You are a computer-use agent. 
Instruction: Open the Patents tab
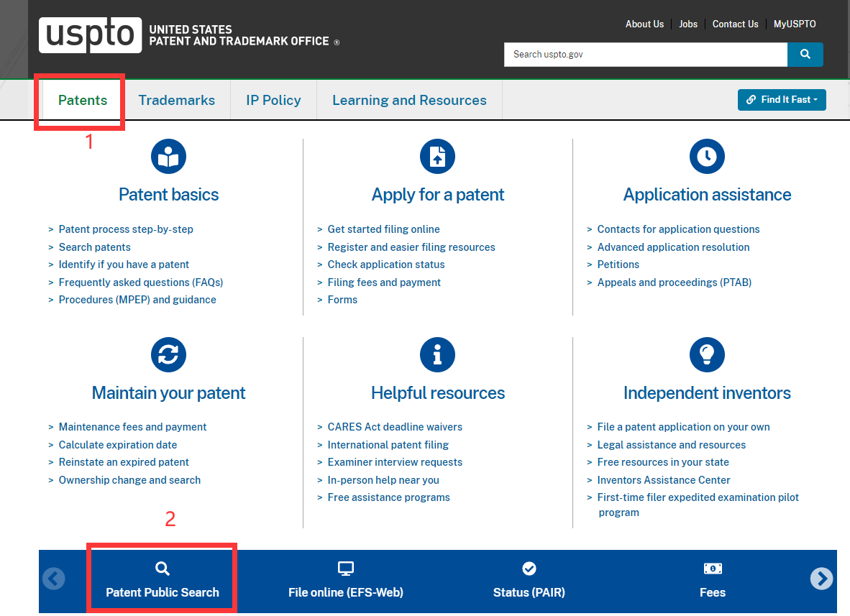tap(83, 100)
